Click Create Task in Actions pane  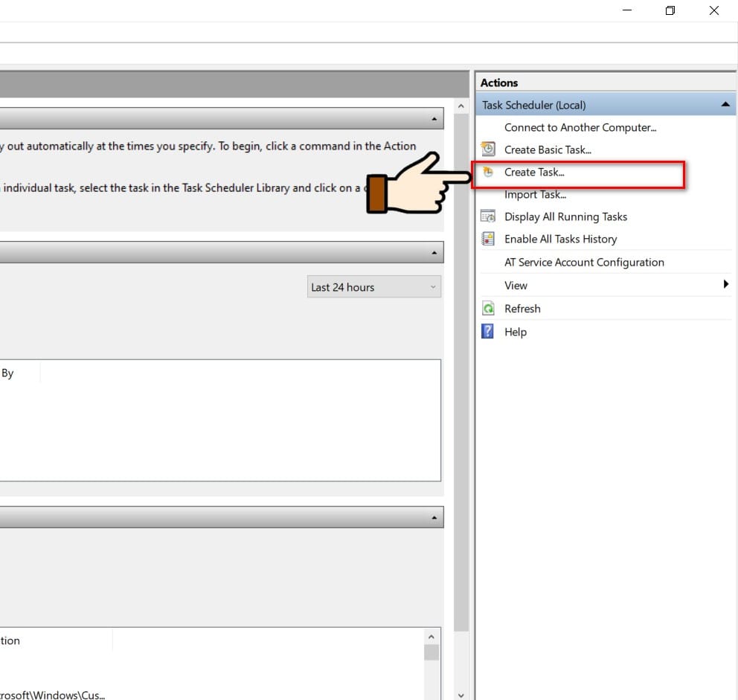coord(534,173)
